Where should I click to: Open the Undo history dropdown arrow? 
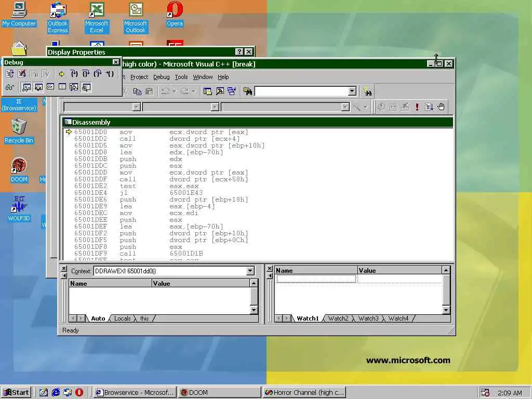[175, 91]
